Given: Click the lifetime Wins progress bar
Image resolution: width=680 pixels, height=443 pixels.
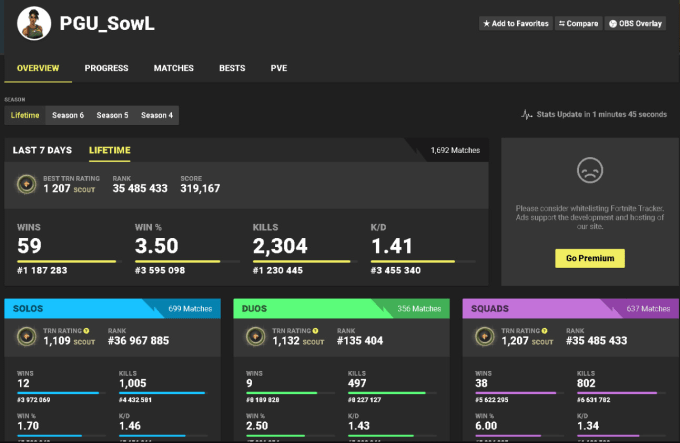Looking at the screenshot, I should point(69,261).
